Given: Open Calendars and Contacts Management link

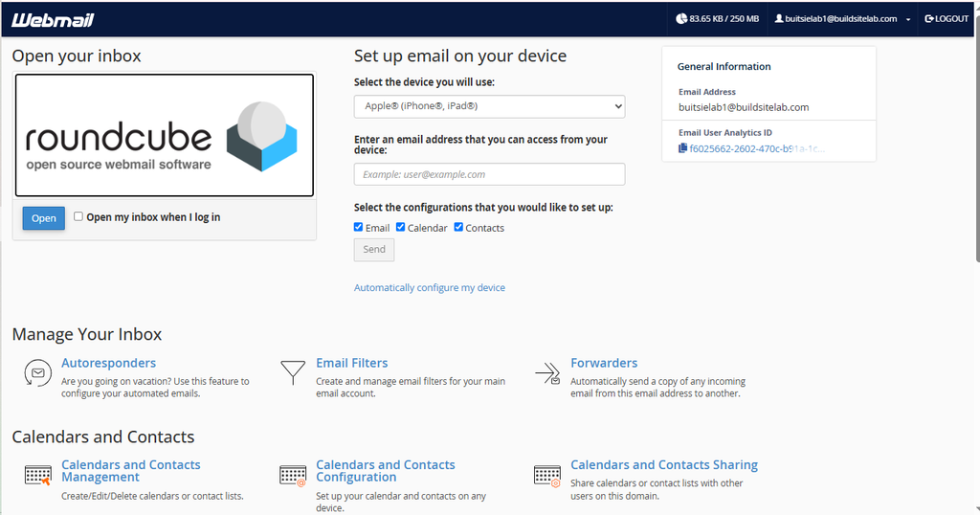Looking at the screenshot, I should tap(130, 471).
